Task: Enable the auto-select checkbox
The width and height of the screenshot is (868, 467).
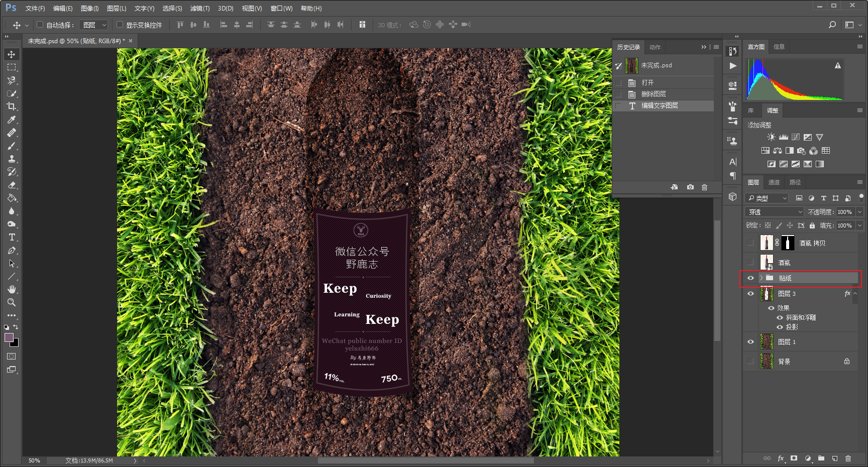Action: pos(40,25)
